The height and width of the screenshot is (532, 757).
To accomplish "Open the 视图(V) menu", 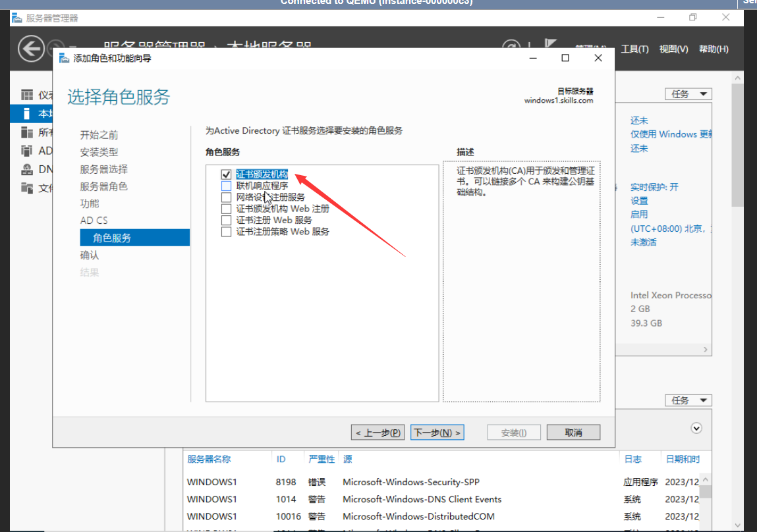I will 673,49.
